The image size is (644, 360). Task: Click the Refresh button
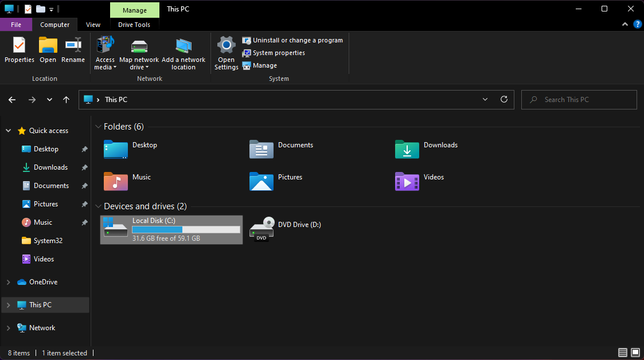click(x=504, y=99)
